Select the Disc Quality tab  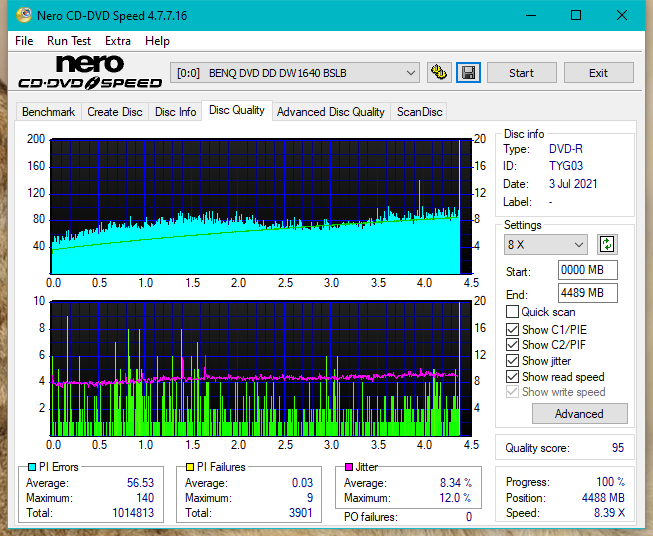[x=237, y=110]
